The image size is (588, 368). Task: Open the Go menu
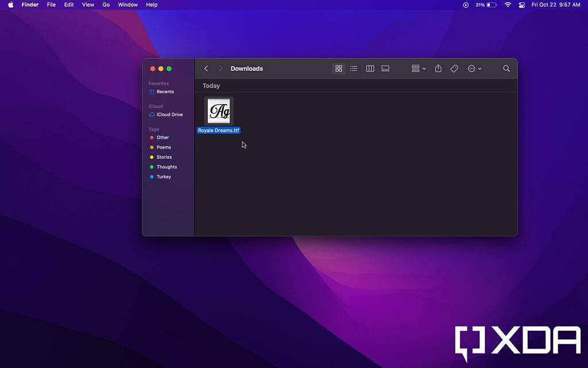[x=106, y=5]
